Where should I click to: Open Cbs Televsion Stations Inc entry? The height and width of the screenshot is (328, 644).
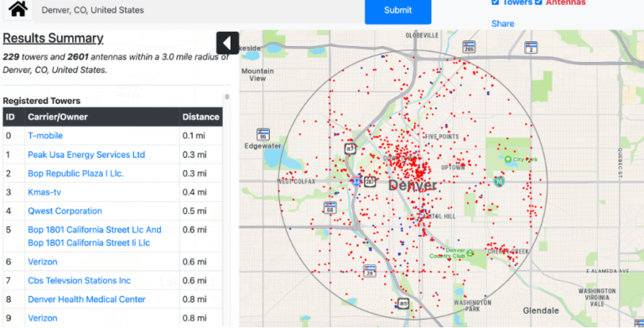[x=80, y=281]
